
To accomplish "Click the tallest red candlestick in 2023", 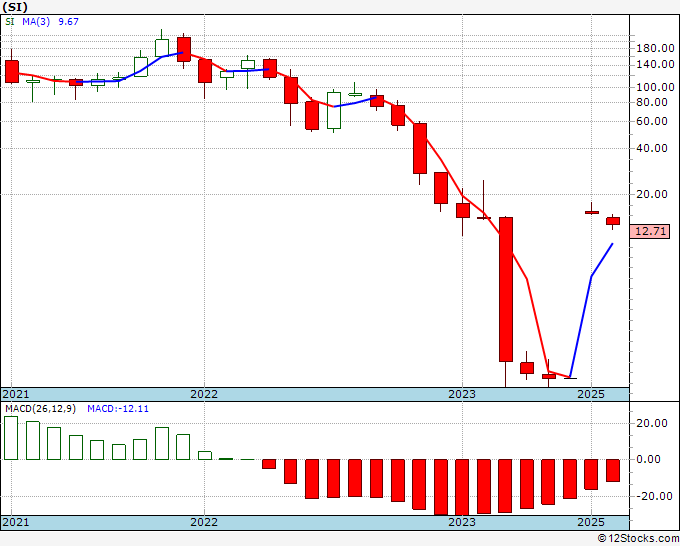I will click(x=506, y=289).
